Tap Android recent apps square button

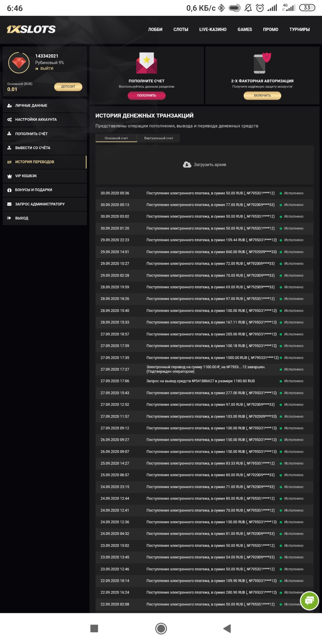[x=94, y=628]
